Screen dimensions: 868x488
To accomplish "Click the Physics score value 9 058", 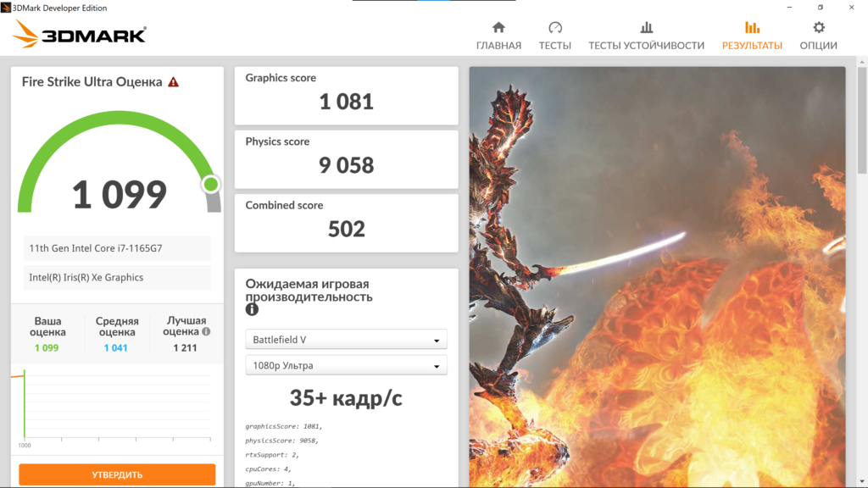I will pos(347,165).
